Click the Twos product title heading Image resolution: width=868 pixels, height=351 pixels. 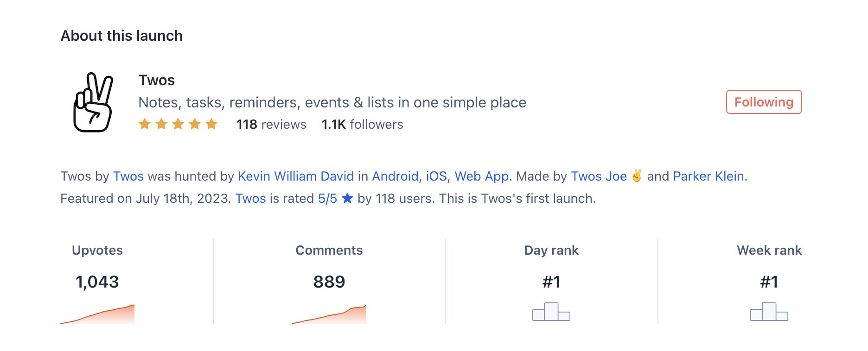[157, 80]
